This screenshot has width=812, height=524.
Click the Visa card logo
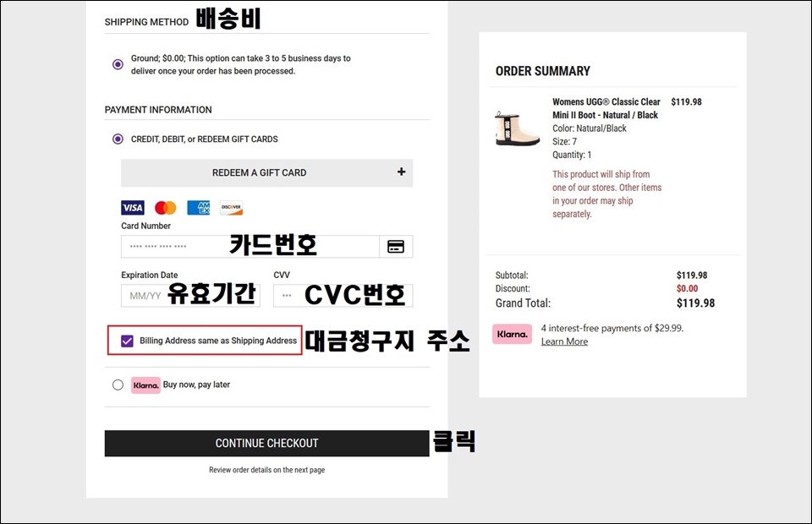[x=133, y=207]
